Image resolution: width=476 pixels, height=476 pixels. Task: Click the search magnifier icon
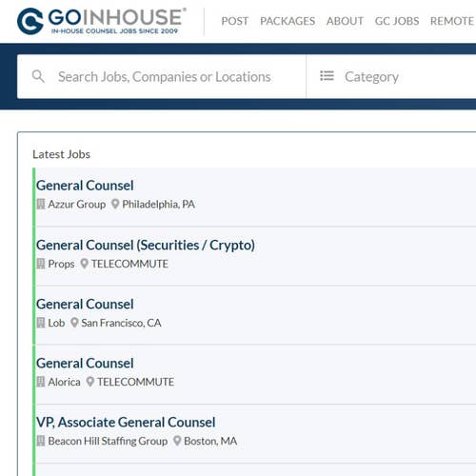[38, 76]
